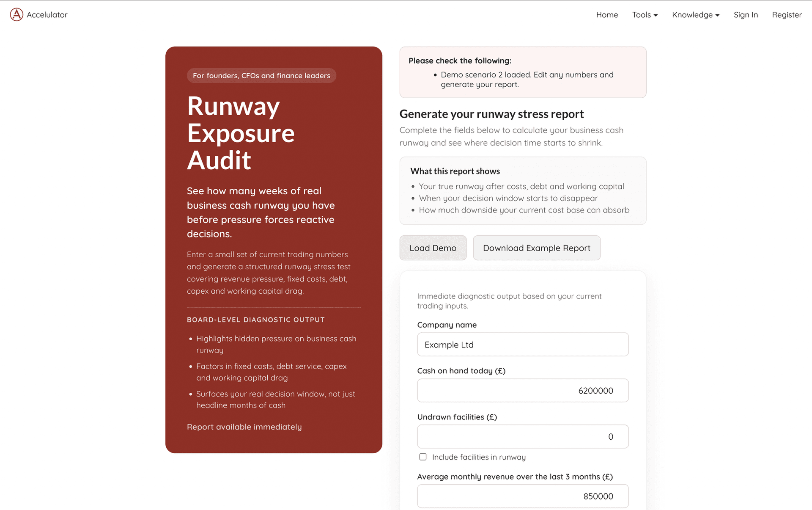Download the Example Report
Viewport: 812px width, 510px height.
(537, 248)
